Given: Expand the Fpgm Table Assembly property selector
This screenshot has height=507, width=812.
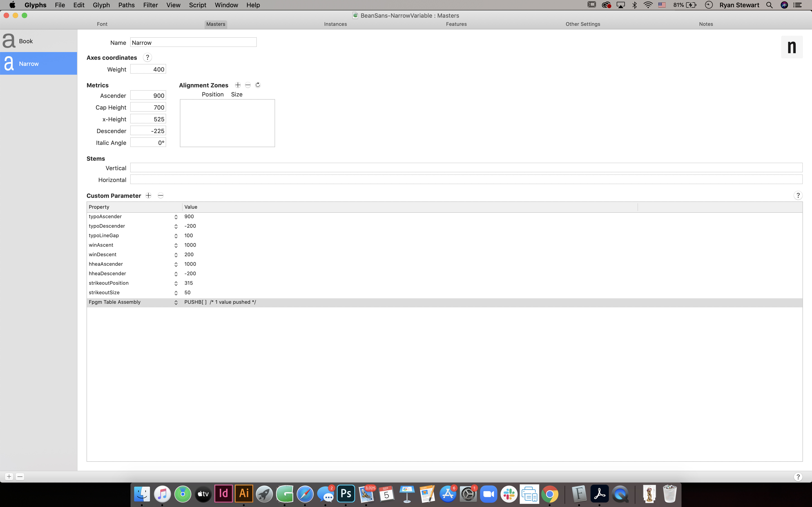Looking at the screenshot, I should click(x=176, y=302).
